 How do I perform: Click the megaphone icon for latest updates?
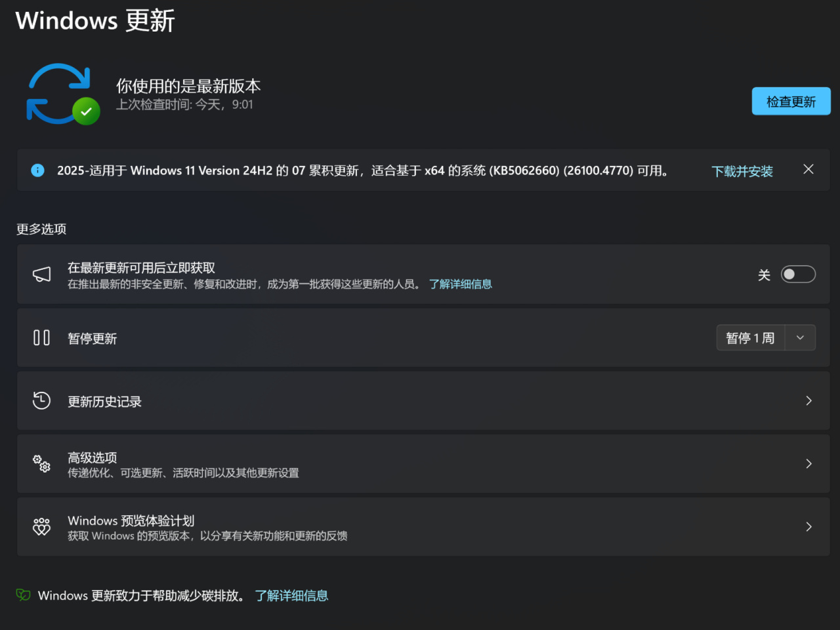tap(42, 274)
